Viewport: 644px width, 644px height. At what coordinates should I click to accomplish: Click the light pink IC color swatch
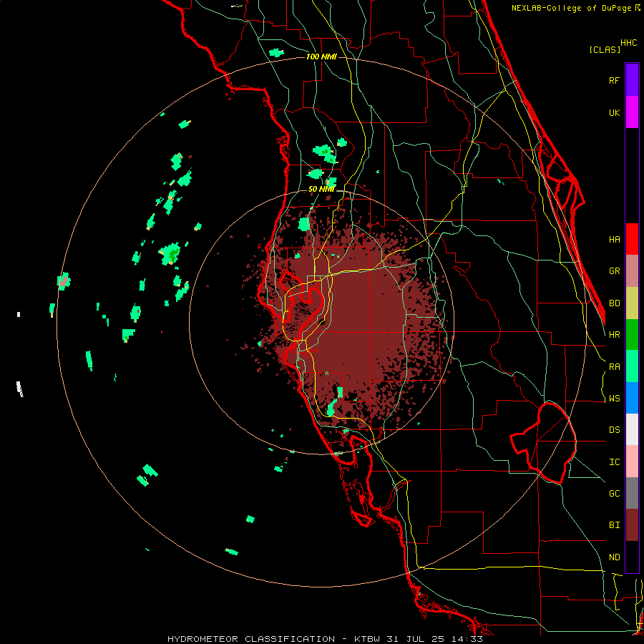point(632,462)
